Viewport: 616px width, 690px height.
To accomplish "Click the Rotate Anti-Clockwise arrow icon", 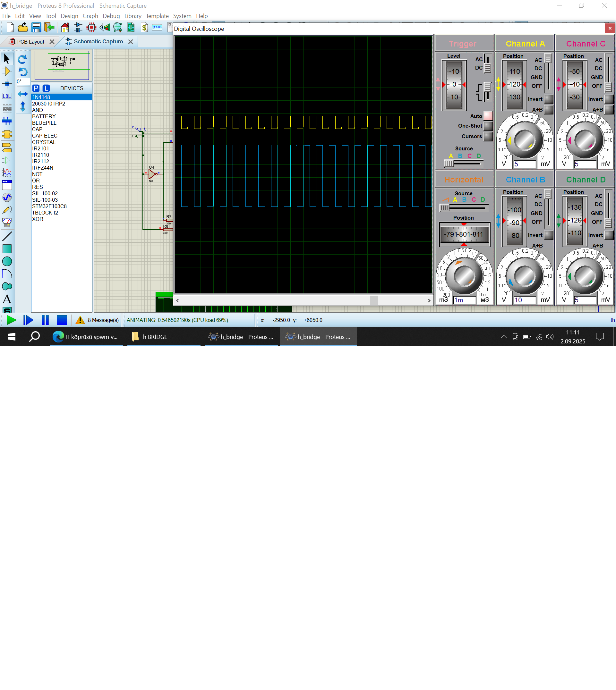I will 22,72.
